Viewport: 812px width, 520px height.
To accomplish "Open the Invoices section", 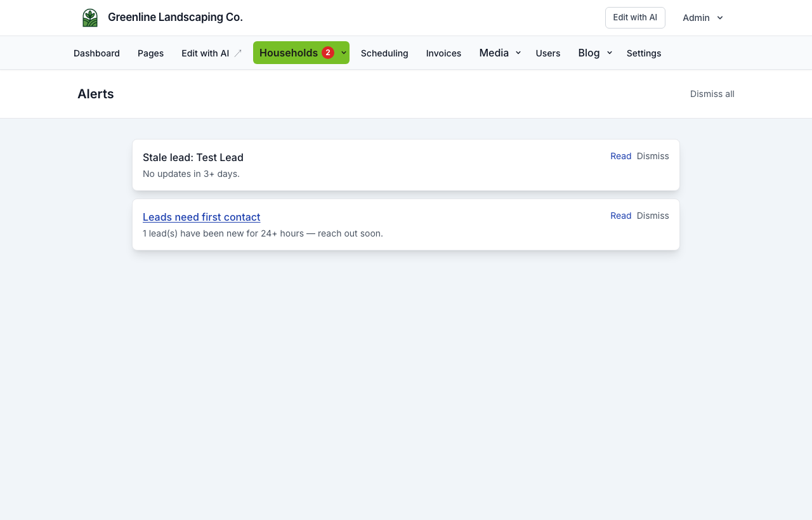I will [443, 53].
